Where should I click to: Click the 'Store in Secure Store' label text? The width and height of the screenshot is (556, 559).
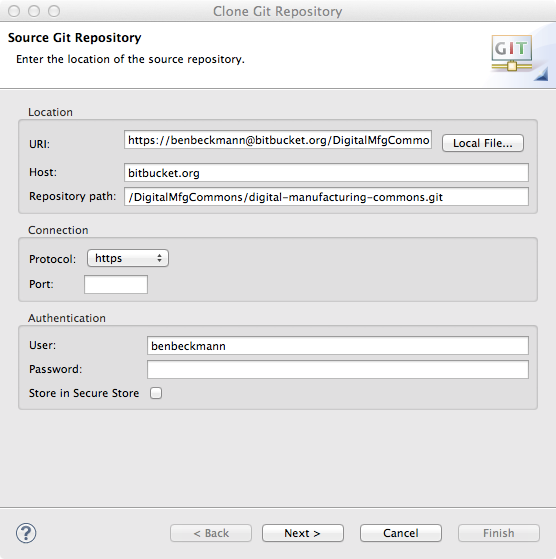coord(84,393)
